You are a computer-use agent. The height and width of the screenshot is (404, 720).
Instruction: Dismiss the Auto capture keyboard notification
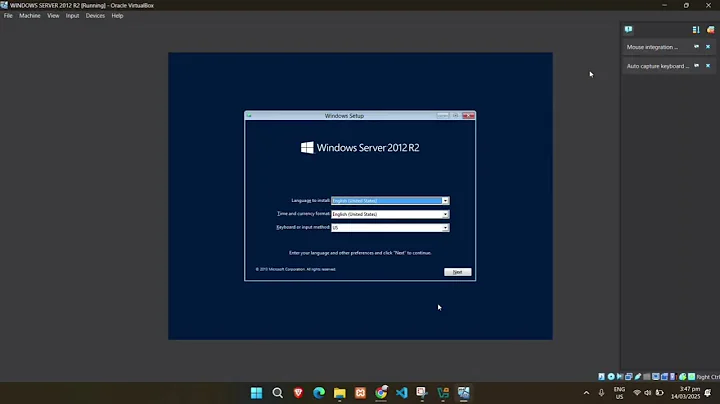coord(708,66)
